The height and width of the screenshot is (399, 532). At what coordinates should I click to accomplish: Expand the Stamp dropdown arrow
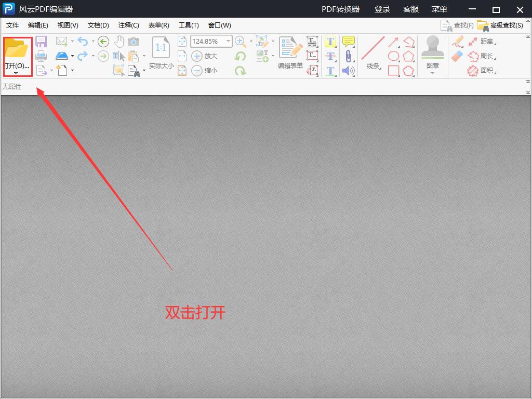(x=433, y=73)
